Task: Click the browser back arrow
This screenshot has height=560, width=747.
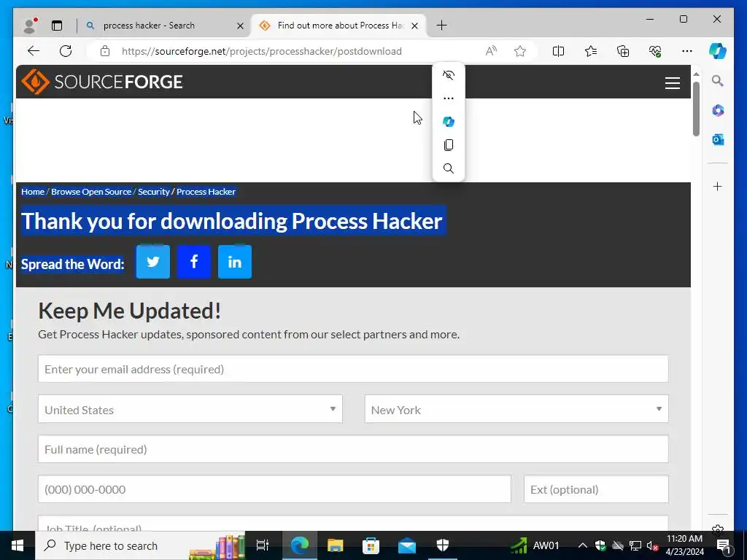Action: (x=34, y=51)
